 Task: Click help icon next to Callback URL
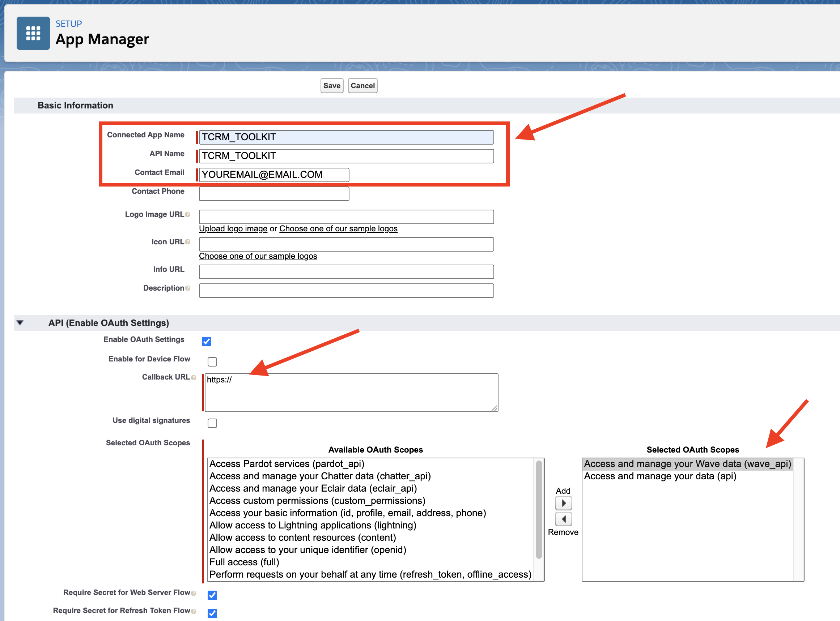click(x=194, y=377)
